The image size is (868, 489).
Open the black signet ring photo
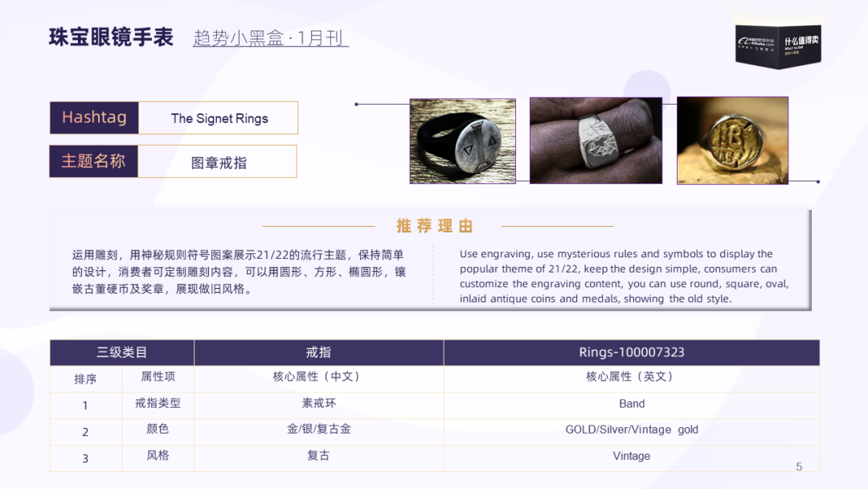pos(463,142)
